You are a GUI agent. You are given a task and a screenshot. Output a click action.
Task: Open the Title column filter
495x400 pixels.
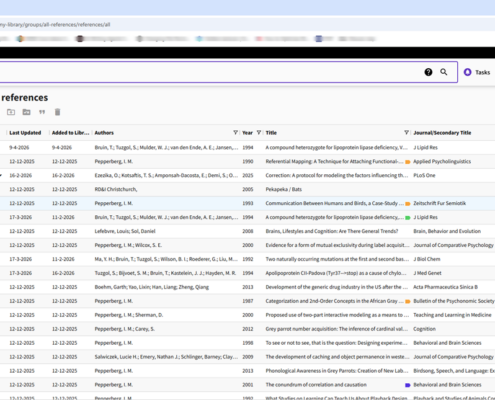(406, 133)
